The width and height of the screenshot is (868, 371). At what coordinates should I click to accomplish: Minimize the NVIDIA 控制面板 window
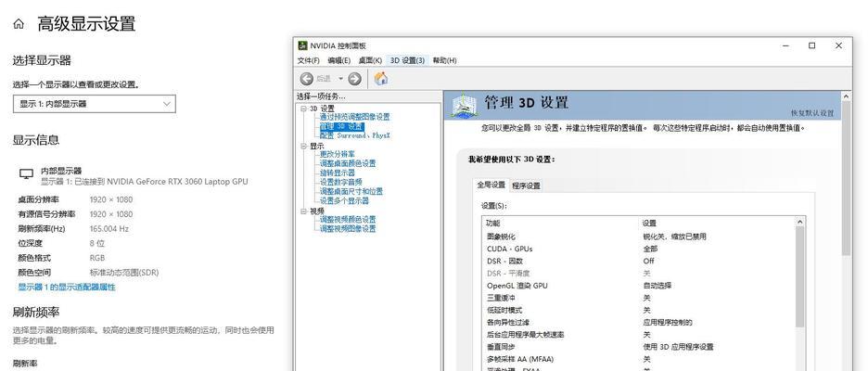785,45
